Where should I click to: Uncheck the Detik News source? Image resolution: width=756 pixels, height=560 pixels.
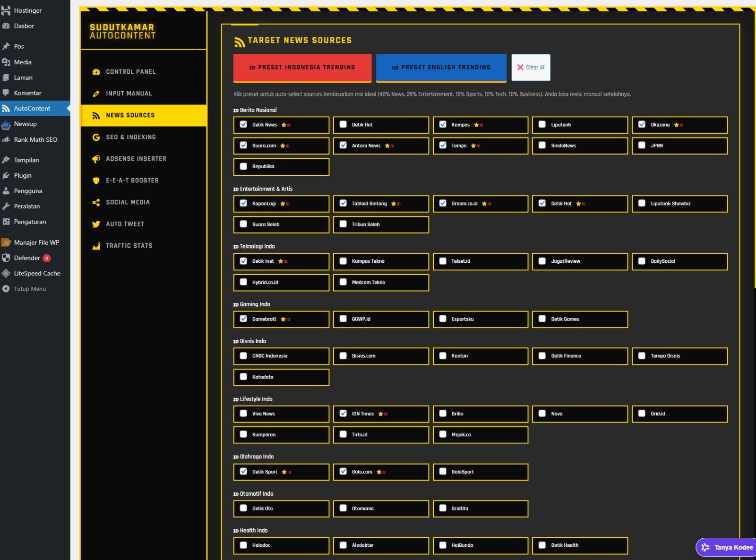pos(244,124)
